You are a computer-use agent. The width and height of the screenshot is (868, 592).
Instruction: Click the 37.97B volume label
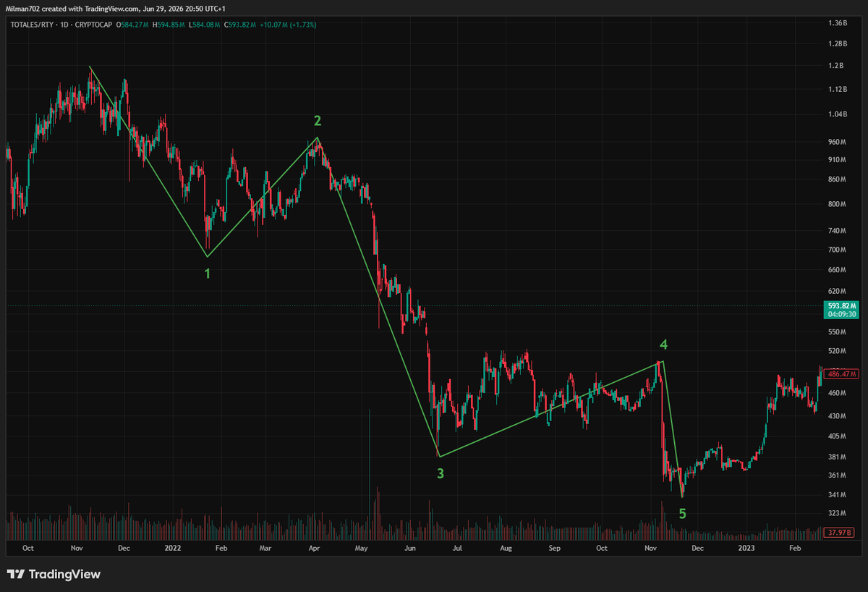840,533
